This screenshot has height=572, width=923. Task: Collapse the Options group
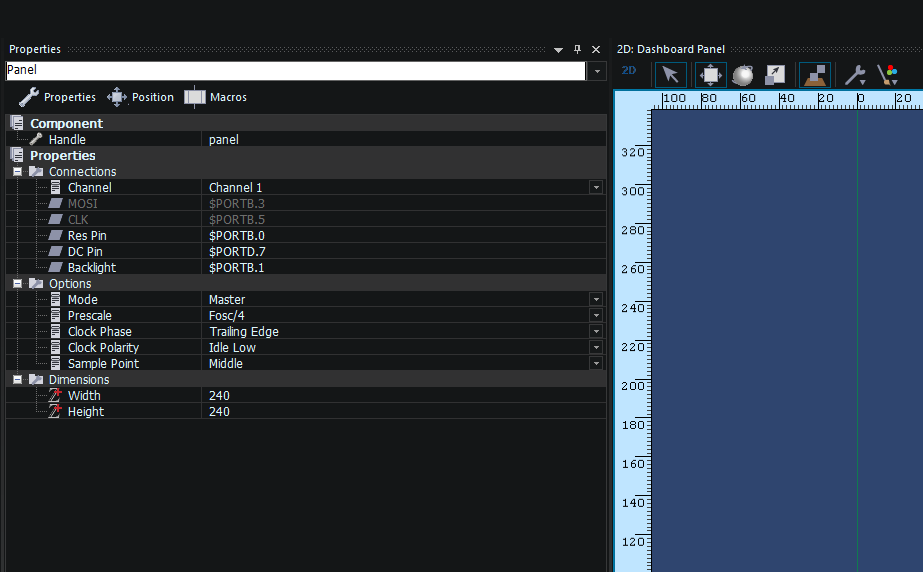[18, 284]
